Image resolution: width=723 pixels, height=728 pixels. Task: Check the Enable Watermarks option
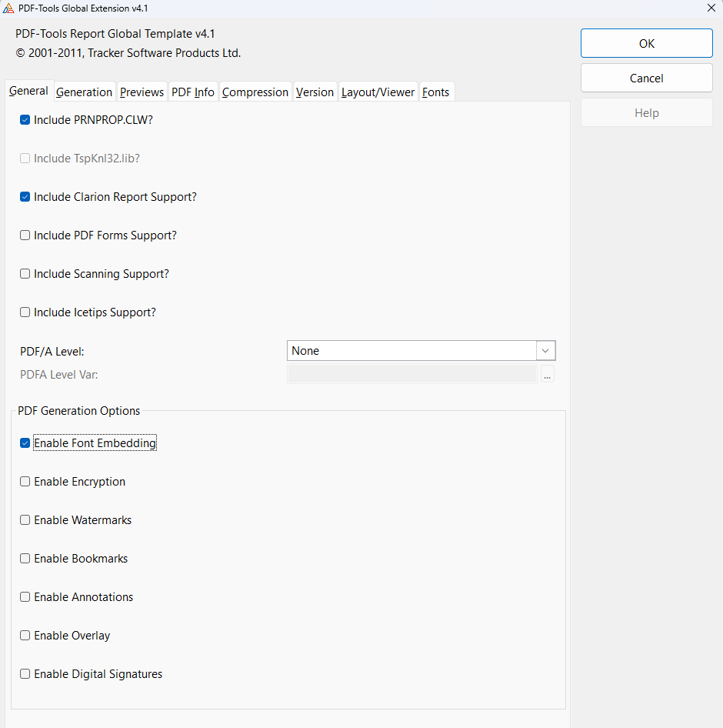pyautogui.click(x=25, y=520)
